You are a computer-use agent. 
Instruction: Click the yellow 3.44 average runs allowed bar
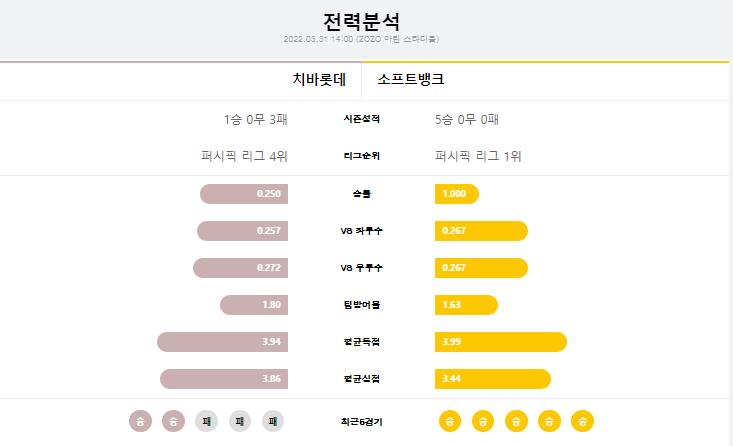pyautogui.click(x=493, y=379)
